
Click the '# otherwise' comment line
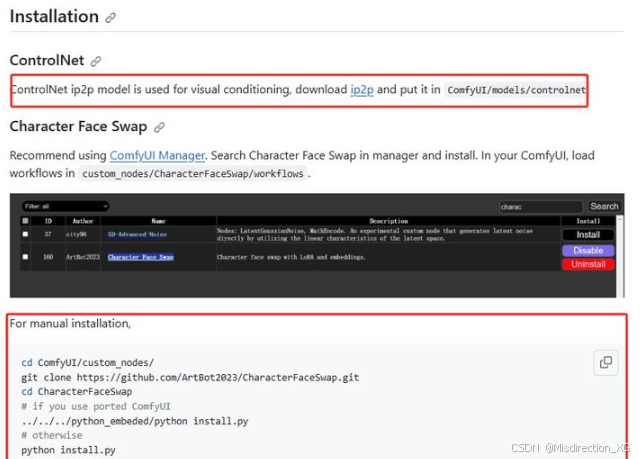click(52, 435)
